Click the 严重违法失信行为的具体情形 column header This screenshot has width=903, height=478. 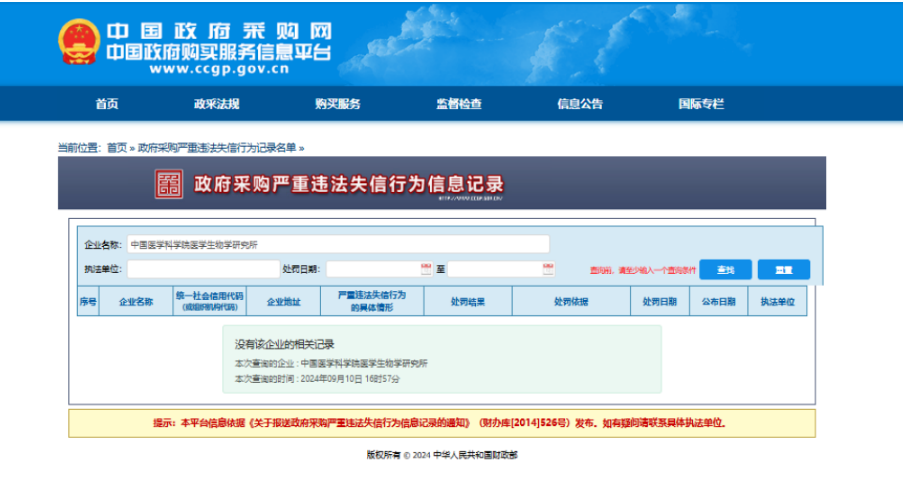click(x=372, y=301)
